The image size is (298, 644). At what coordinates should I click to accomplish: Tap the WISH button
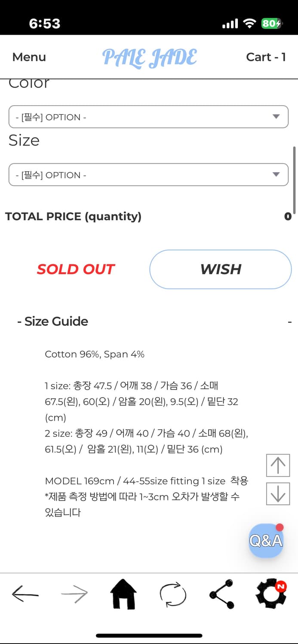tap(221, 269)
